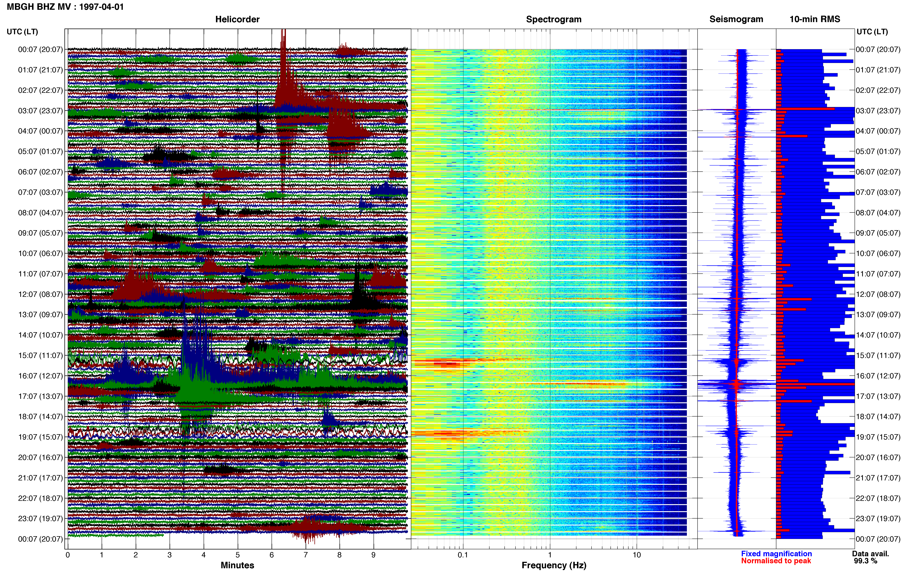Click the station title MBGH BHZ MV : 1997-04-01
Image resolution: width=924 pixels, height=578 pixels.
65,7
